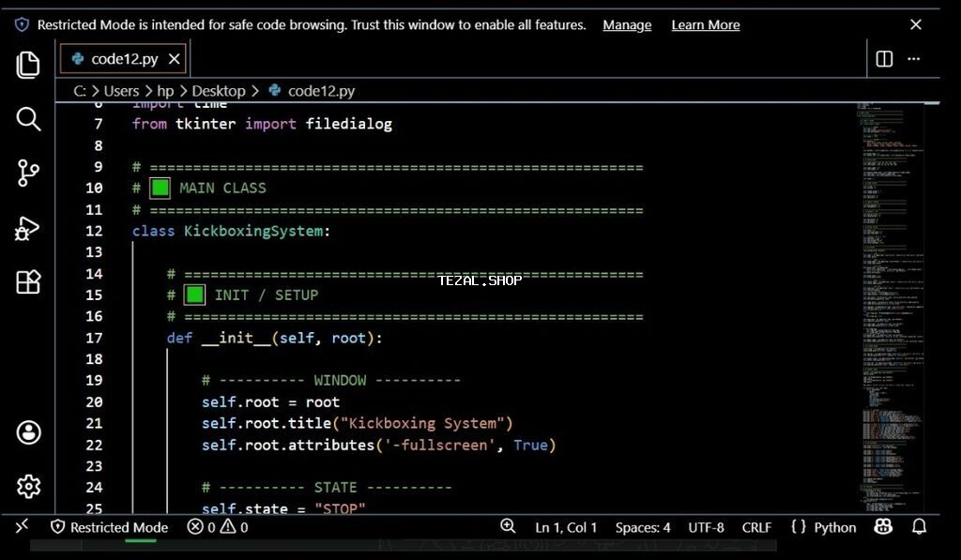Click the string "Kickboxing System" on line 21

422,423
